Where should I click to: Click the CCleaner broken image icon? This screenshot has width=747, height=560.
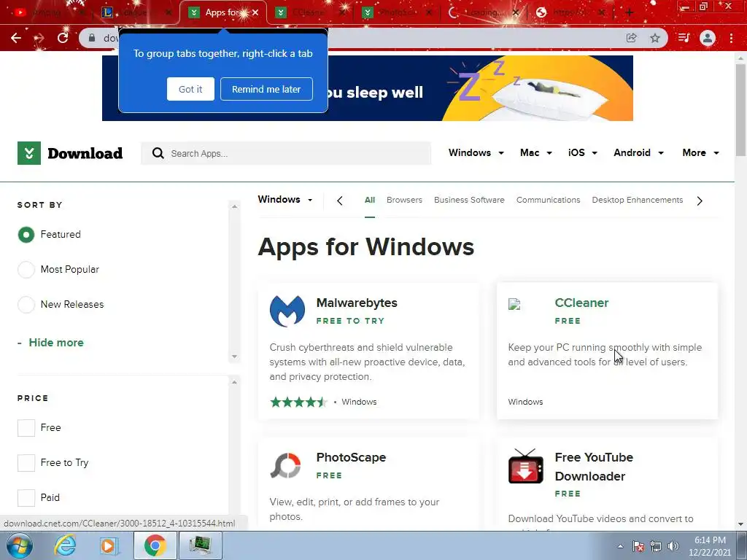pyautogui.click(x=514, y=304)
